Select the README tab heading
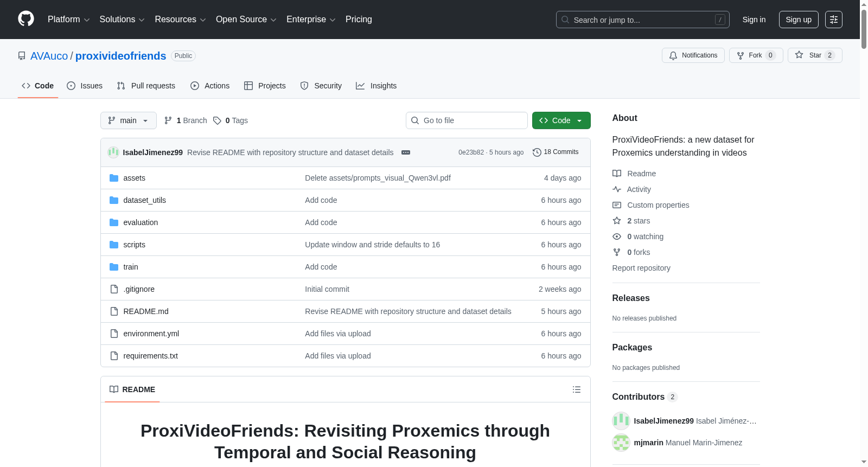Screen dimensions: 868x467 (132, 389)
